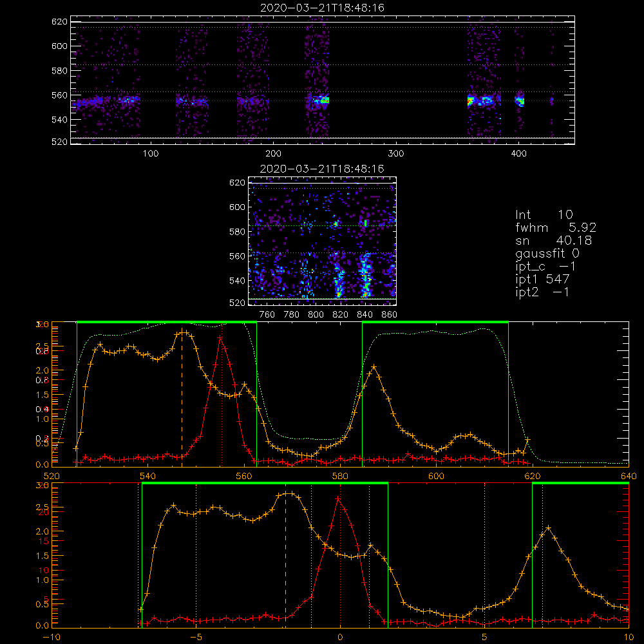Click x-axis label 400 of top spectrogram

point(518,154)
